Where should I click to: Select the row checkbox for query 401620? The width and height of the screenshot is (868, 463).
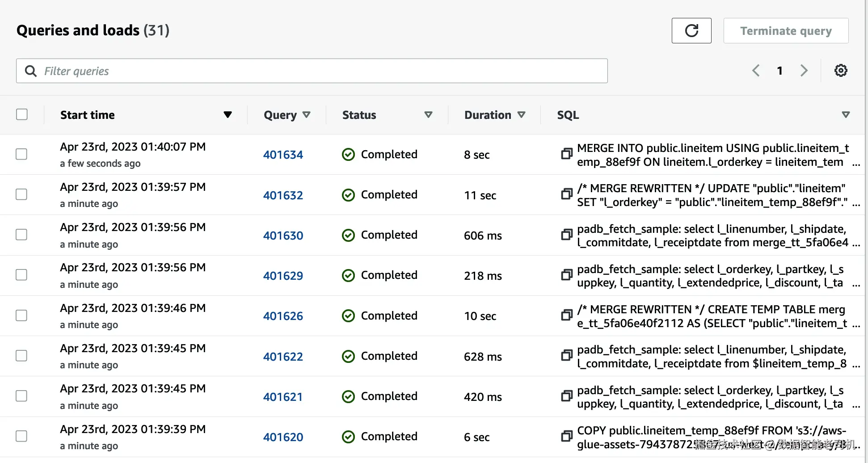point(21,436)
